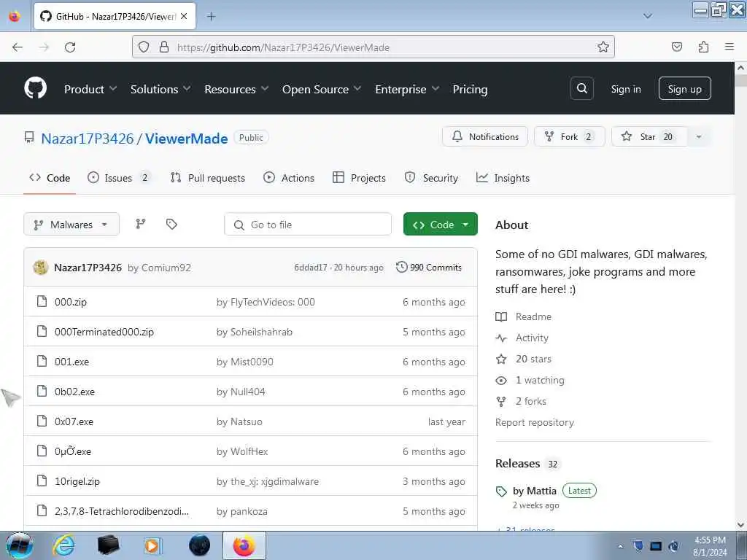This screenshot has width=747, height=560.
Task: Expand the Product menu
Action: (x=90, y=89)
